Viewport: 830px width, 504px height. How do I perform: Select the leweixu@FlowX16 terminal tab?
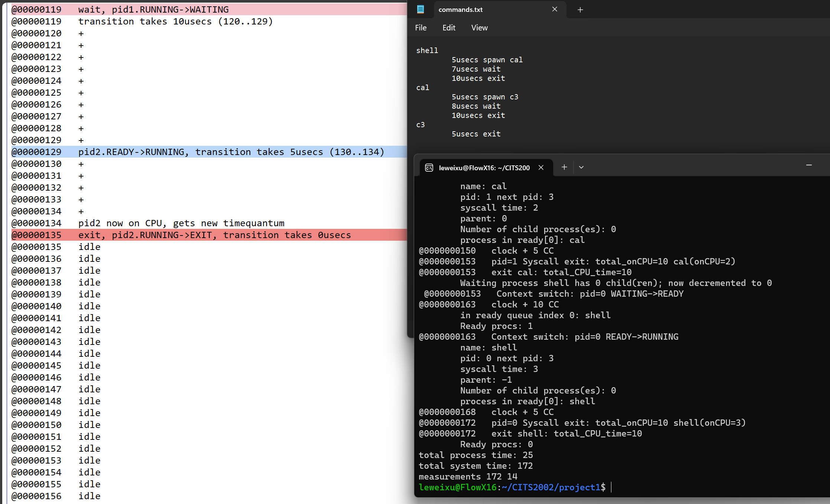pos(484,168)
